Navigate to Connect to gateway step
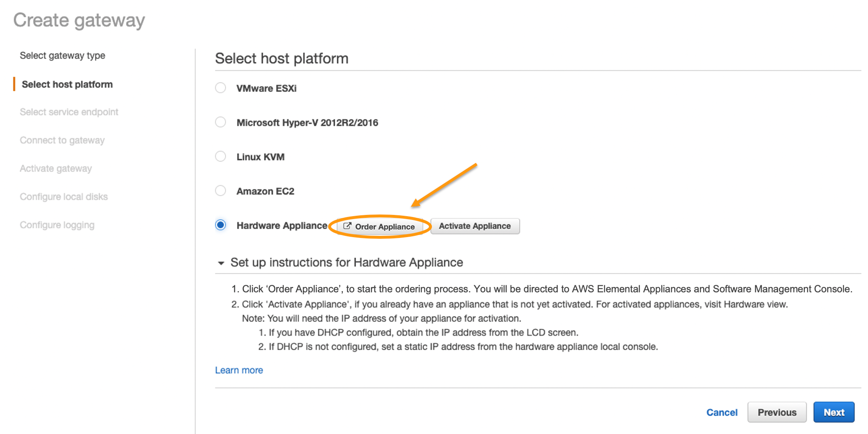 [x=62, y=140]
